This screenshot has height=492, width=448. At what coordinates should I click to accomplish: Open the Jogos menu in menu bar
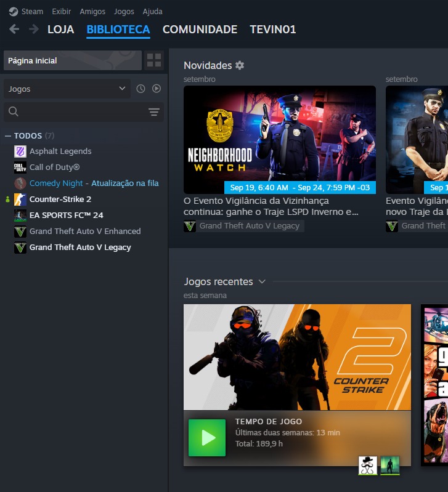[124, 12]
